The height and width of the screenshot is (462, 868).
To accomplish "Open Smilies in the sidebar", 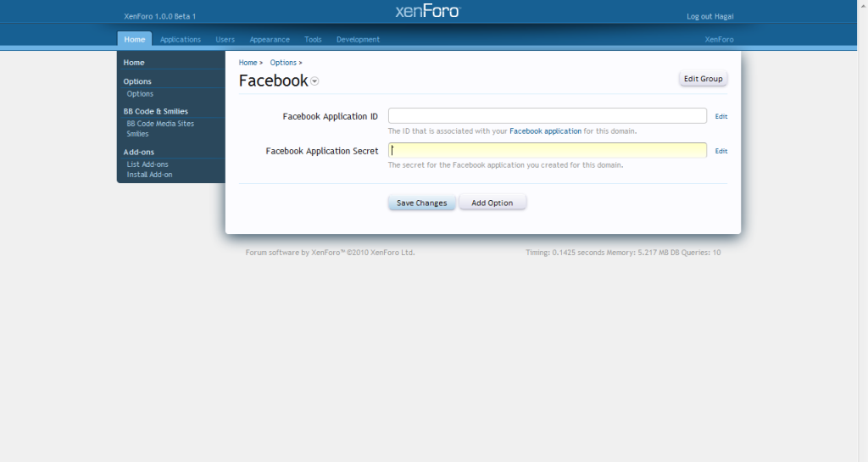I will point(137,134).
